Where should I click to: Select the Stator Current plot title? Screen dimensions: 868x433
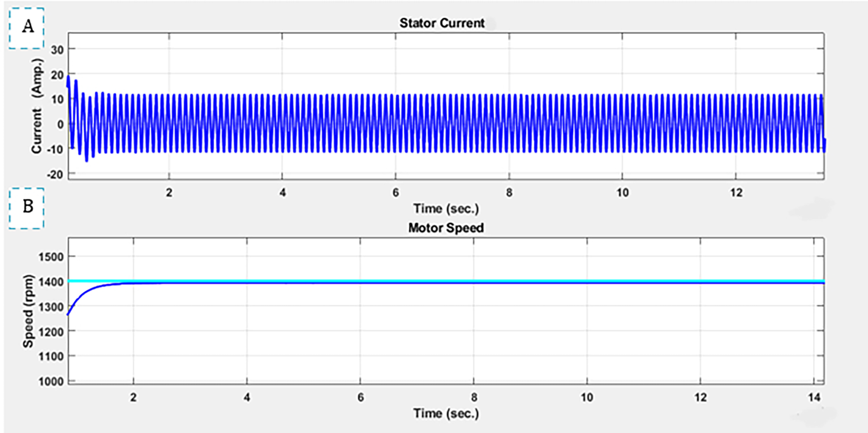click(441, 23)
